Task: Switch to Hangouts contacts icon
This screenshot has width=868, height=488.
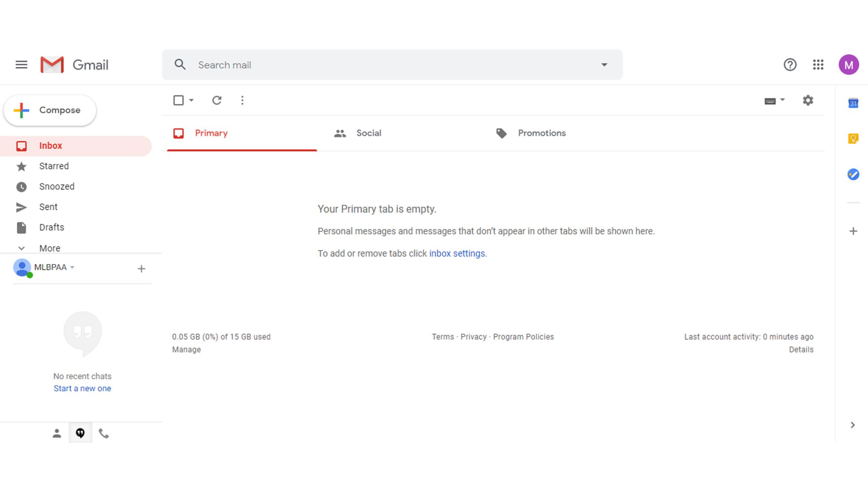Action: pos(57,433)
